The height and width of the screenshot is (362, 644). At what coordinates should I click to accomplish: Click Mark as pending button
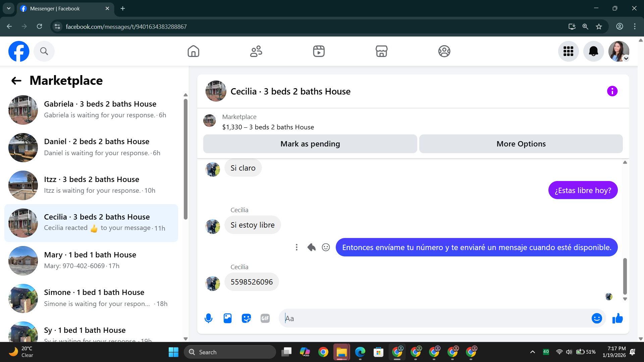pos(310,144)
